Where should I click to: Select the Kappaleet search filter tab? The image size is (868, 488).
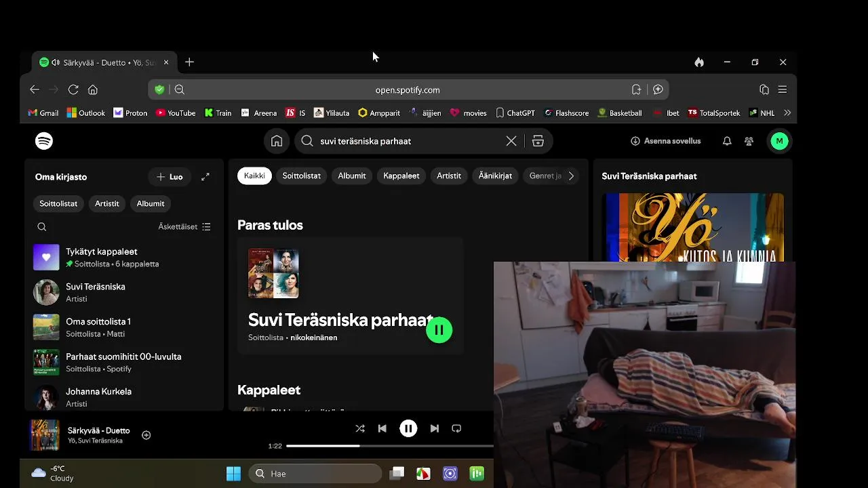click(401, 176)
